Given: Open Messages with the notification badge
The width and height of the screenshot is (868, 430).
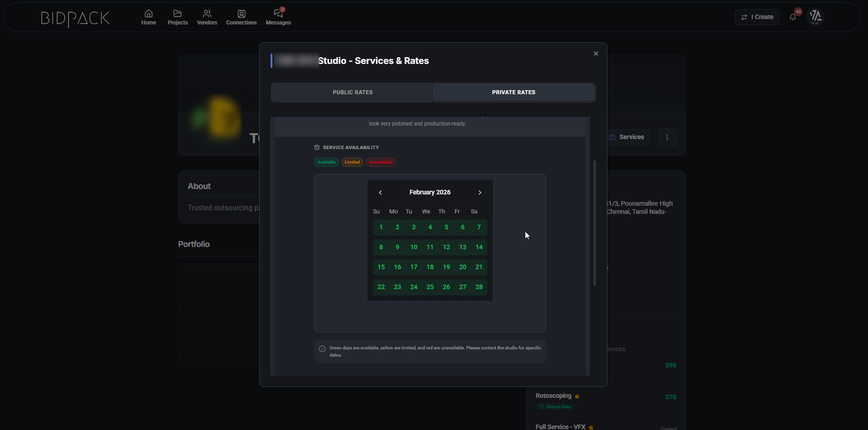Looking at the screenshot, I should click(x=278, y=16).
